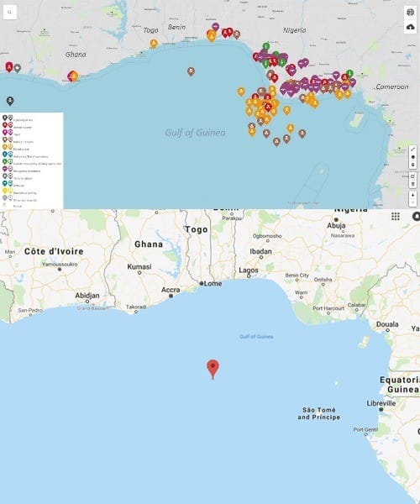Click the solid orange marker in legend

(5, 146)
